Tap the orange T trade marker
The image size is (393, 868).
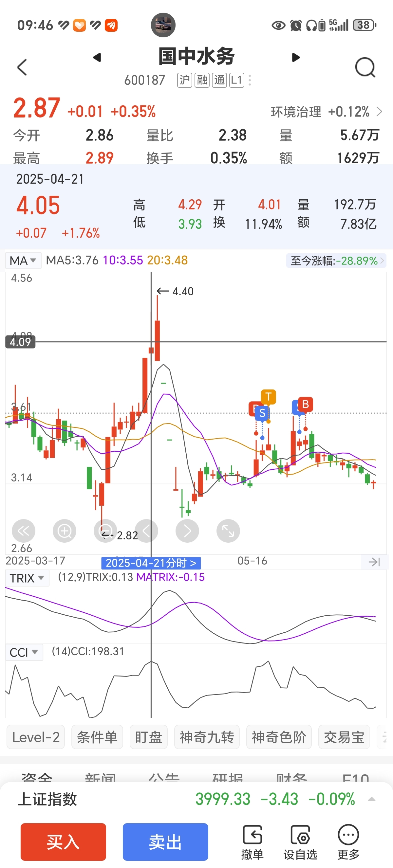click(x=269, y=397)
